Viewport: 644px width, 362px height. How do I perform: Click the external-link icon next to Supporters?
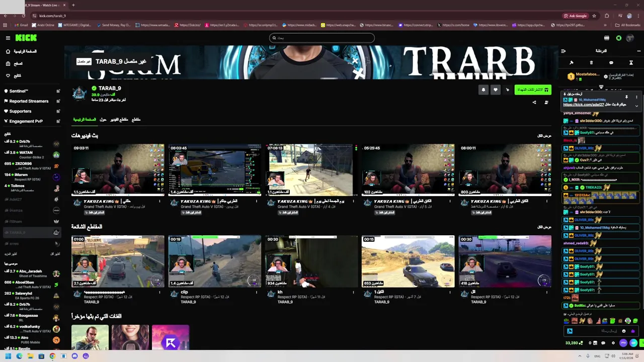pyautogui.click(x=58, y=111)
